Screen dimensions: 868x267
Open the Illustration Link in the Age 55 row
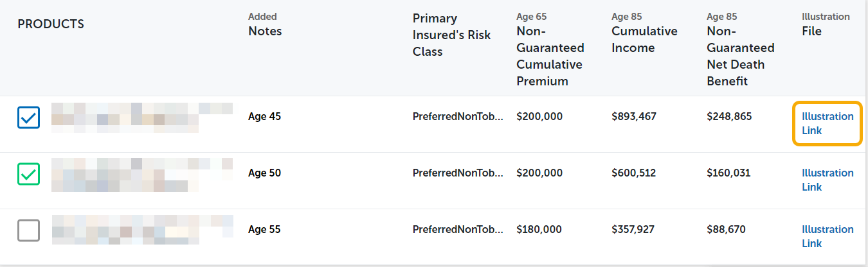827,236
